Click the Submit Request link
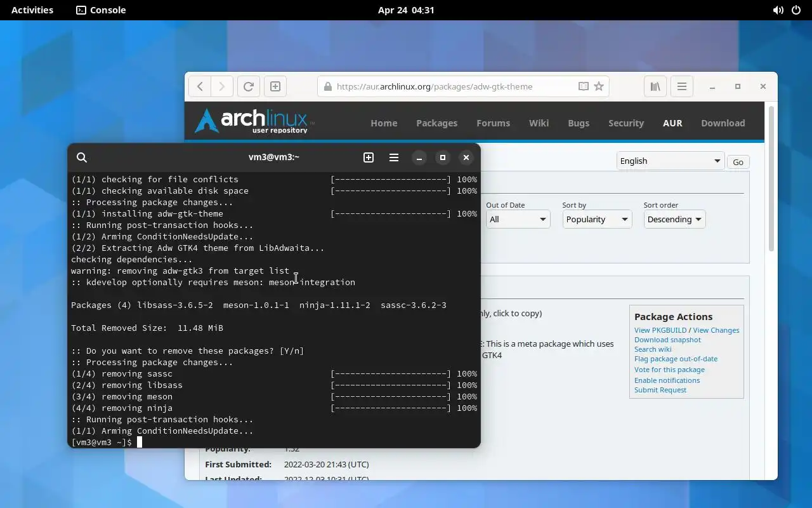Viewport: 812px width, 508px height. [660, 390]
